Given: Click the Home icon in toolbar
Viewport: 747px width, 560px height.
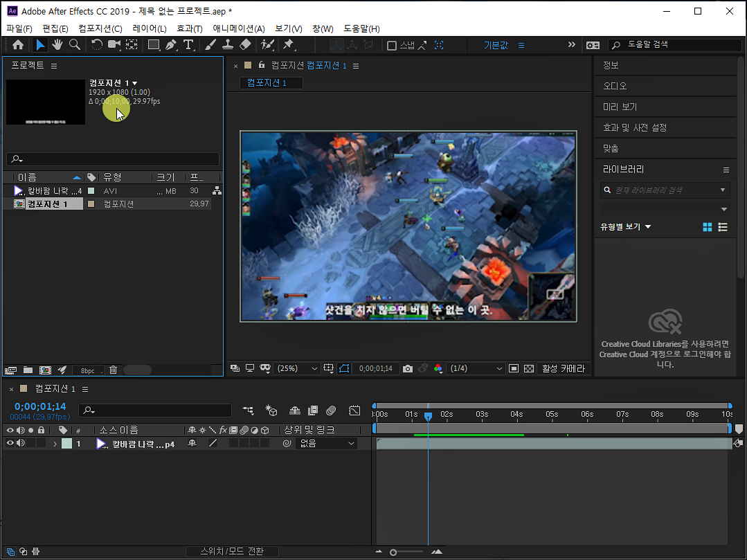Looking at the screenshot, I should coord(18,45).
